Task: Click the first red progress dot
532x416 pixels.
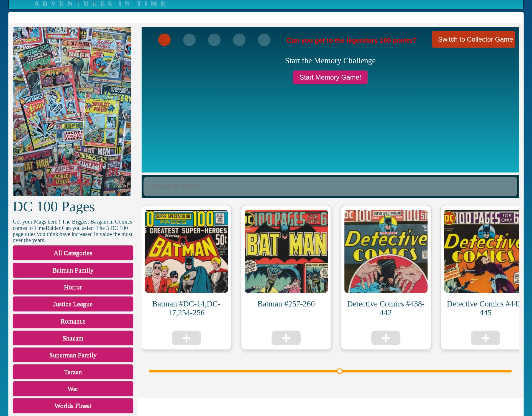Action: 164,40
